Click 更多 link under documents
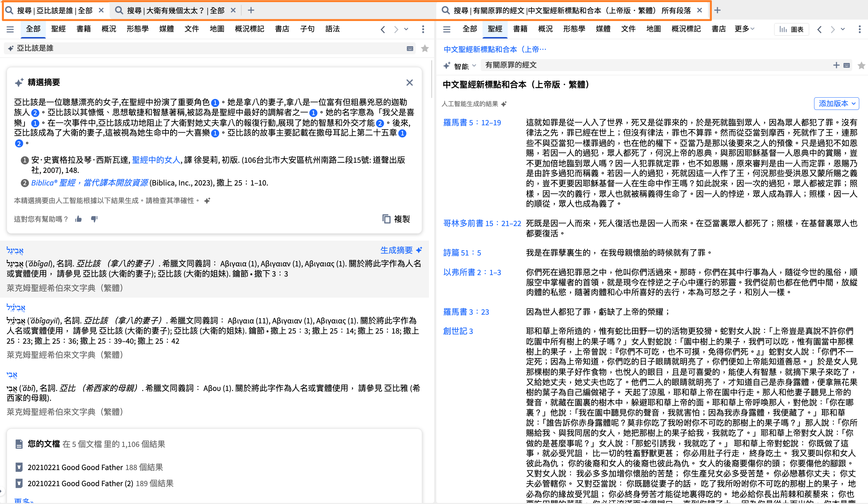Image resolution: width=868 pixels, height=504 pixels. click(24, 501)
